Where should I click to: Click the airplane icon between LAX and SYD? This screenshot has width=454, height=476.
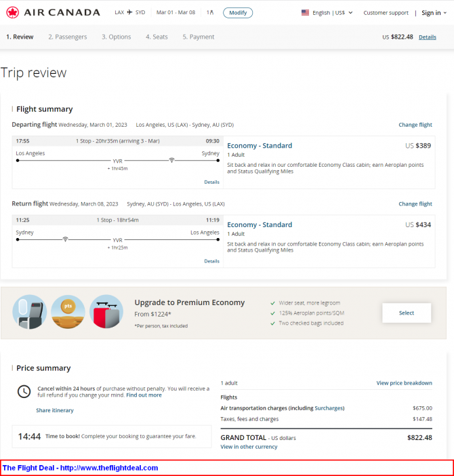[x=130, y=12]
